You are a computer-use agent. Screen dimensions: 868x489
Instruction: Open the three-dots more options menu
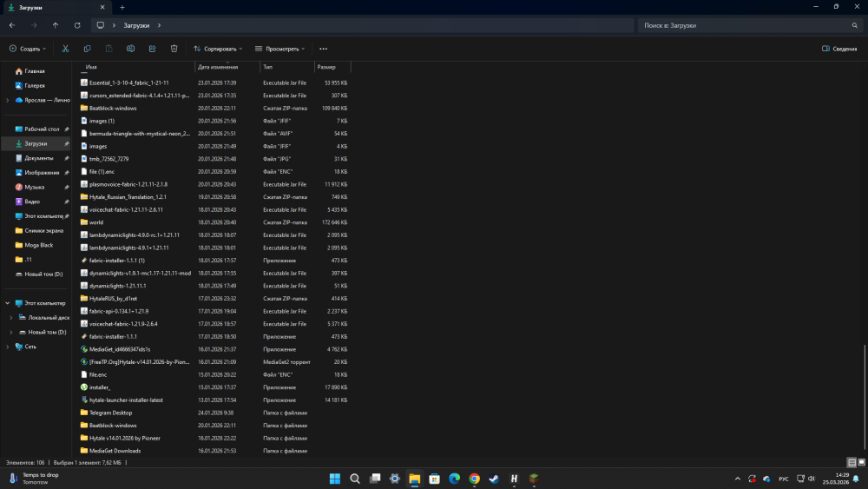[323, 49]
